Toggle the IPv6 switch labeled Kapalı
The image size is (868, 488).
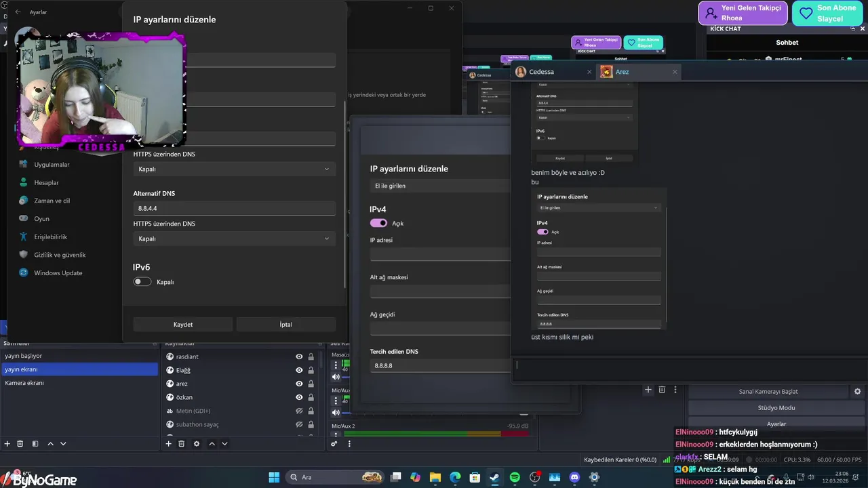(x=142, y=282)
